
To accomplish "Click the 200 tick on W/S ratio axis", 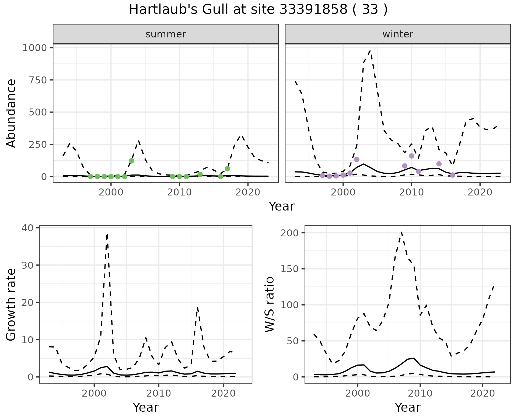I will click(290, 233).
